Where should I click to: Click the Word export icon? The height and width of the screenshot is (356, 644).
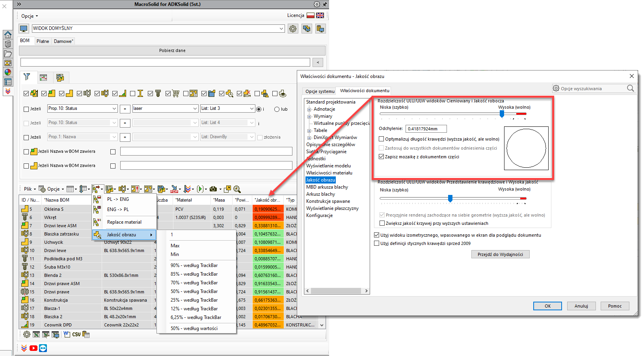pyautogui.click(x=67, y=334)
